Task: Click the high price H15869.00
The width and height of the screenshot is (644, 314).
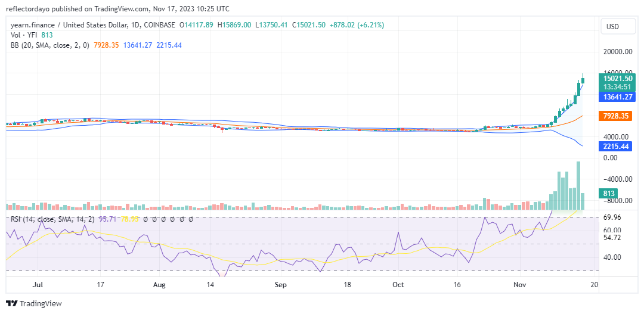Action: click(x=234, y=25)
